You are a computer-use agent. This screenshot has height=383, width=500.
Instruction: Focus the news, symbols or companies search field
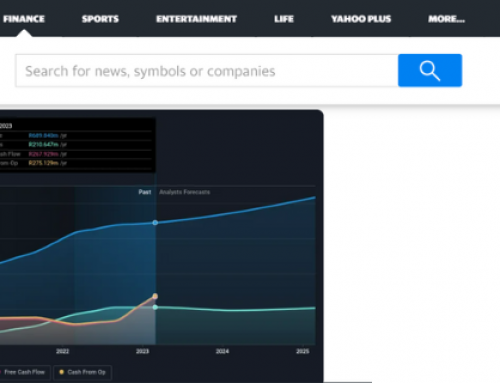tap(207, 71)
